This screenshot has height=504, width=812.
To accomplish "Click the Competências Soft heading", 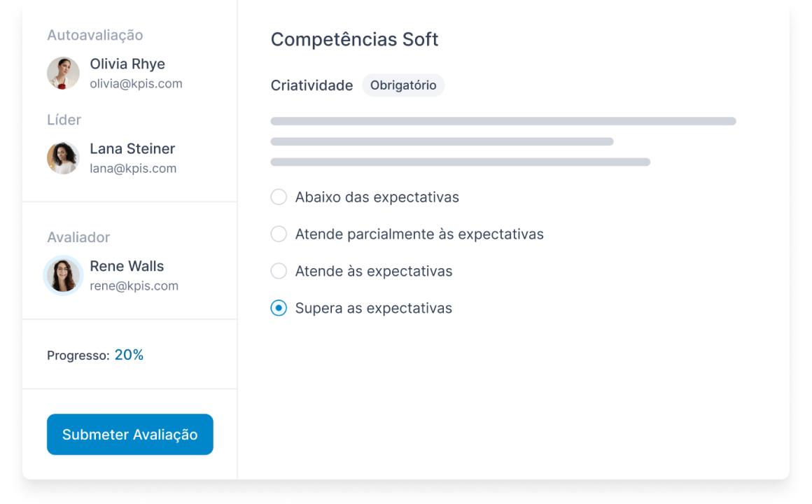I will (x=355, y=39).
